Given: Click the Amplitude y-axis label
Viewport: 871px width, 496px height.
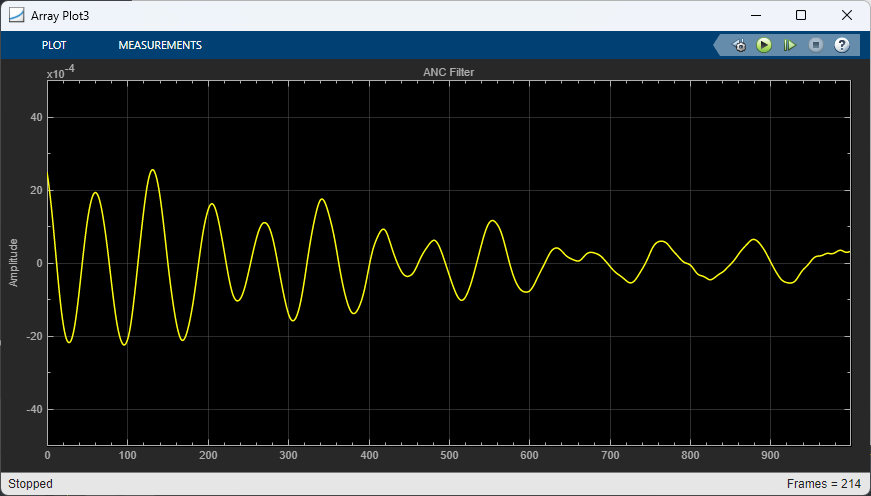Looking at the screenshot, I should (13, 263).
